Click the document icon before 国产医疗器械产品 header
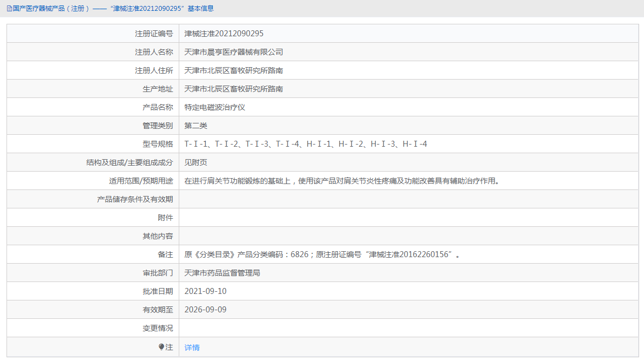Screen dimensions: 644x360 pyautogui.click(x=9, y=9)
